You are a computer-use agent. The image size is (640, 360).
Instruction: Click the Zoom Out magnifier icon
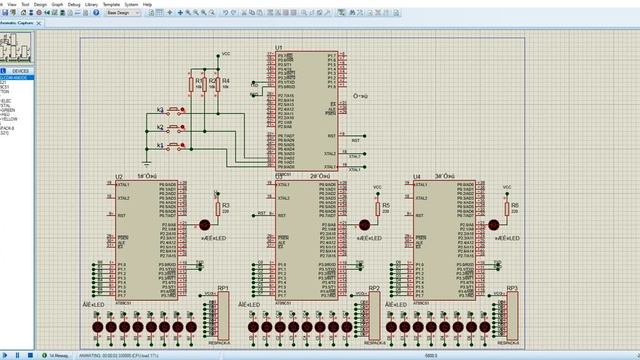pos(196,13)
